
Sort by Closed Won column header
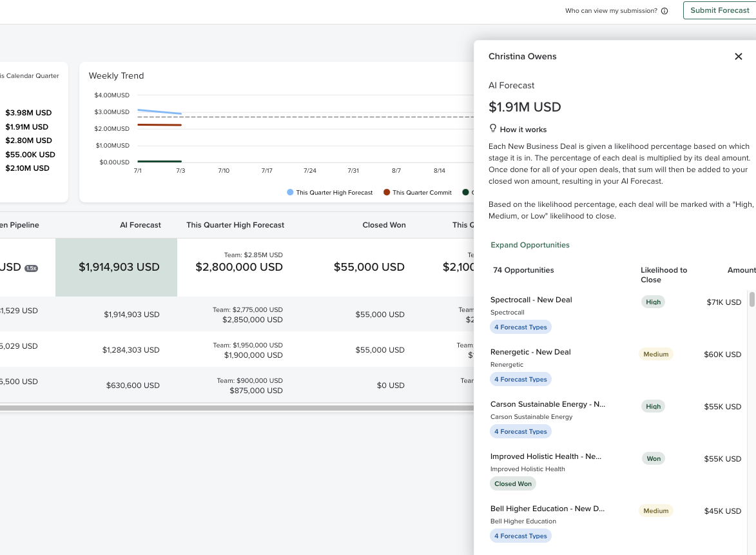click(x=383, y=225)
